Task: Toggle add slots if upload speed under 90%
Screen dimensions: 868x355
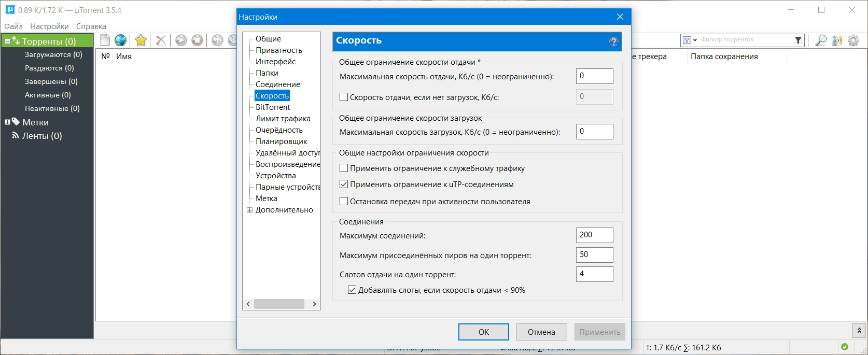Action: coord(352,290)
